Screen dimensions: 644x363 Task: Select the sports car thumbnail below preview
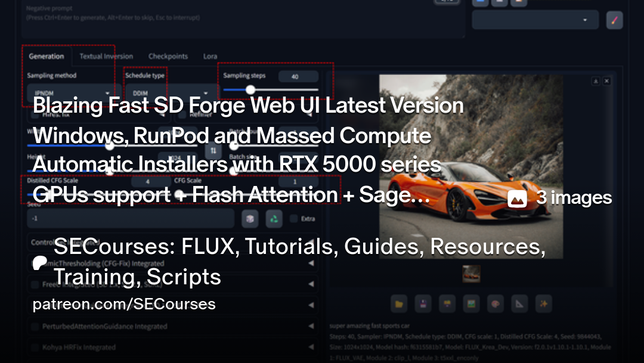[x=471, y=274]
